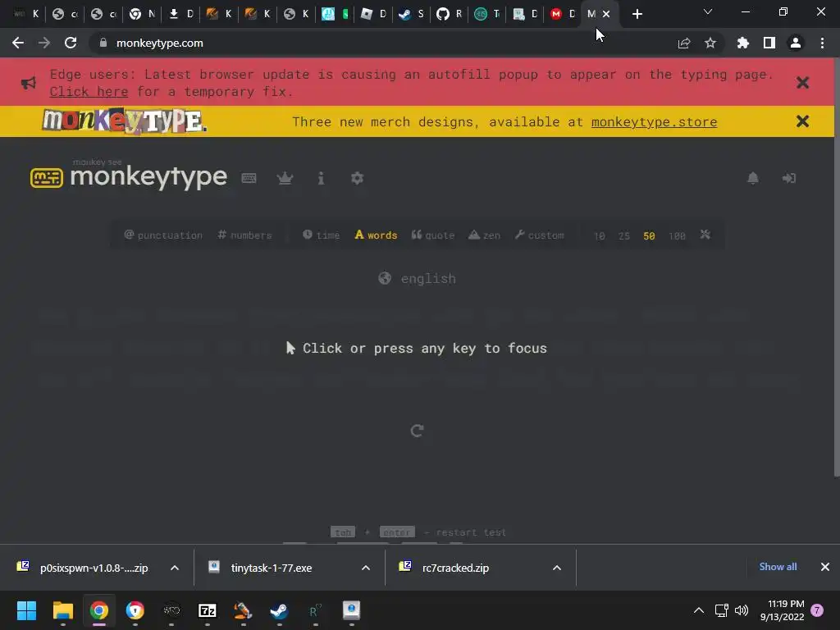Select words test mode

pos(376,235)
